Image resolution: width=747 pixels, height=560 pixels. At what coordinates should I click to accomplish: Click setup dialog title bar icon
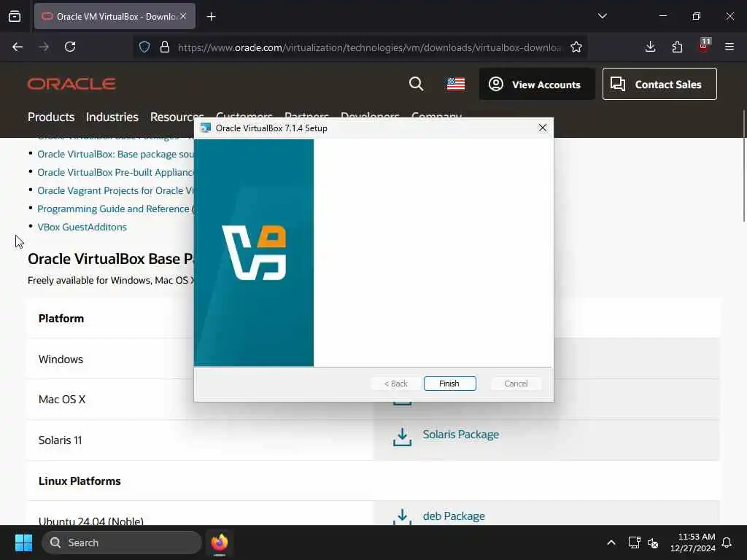tap(205, 128)
